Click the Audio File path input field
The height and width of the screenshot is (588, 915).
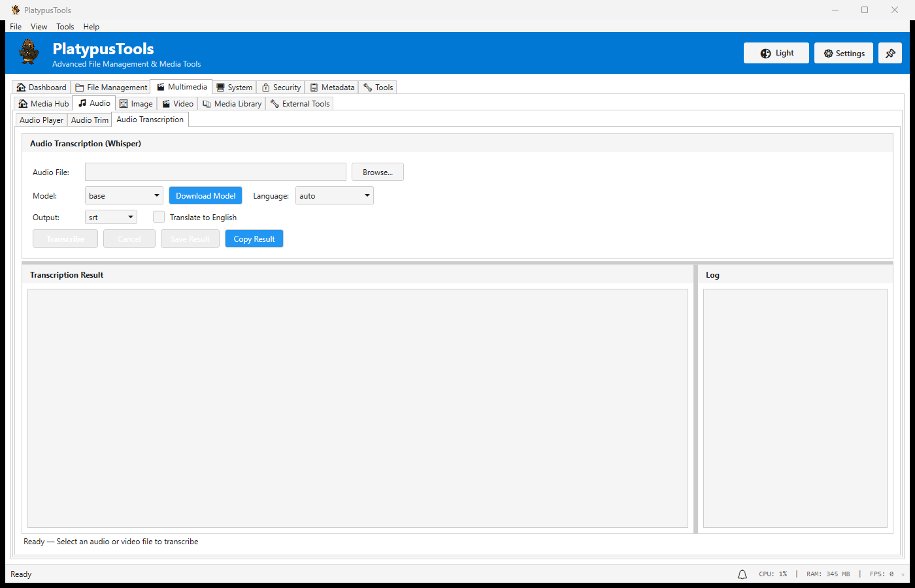pos(216,172)
